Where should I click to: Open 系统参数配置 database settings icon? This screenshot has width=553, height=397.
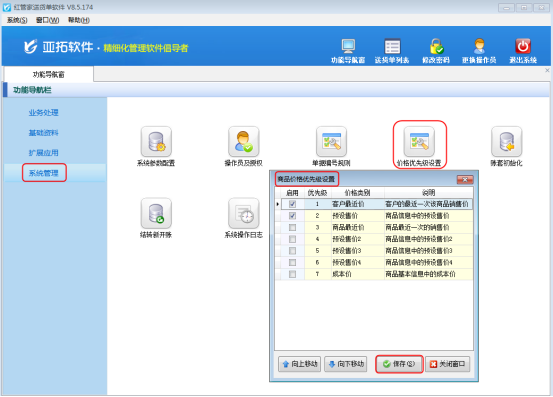156,142
